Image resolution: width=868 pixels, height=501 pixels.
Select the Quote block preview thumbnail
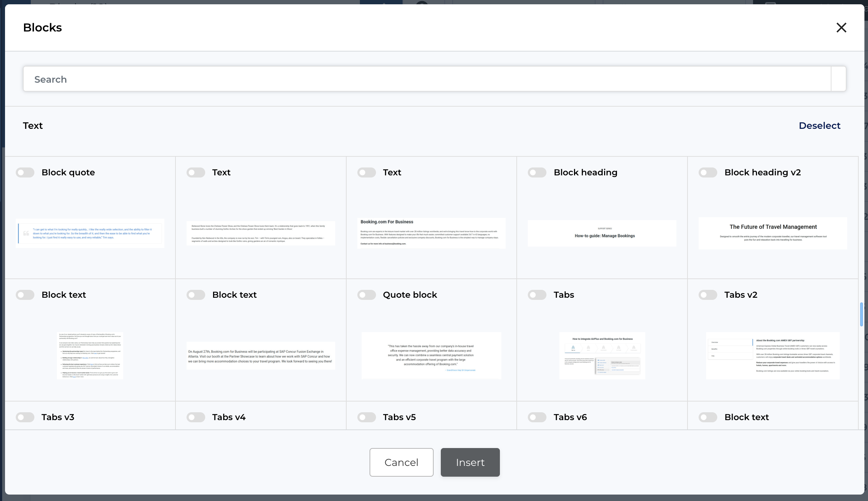[431, 355]
